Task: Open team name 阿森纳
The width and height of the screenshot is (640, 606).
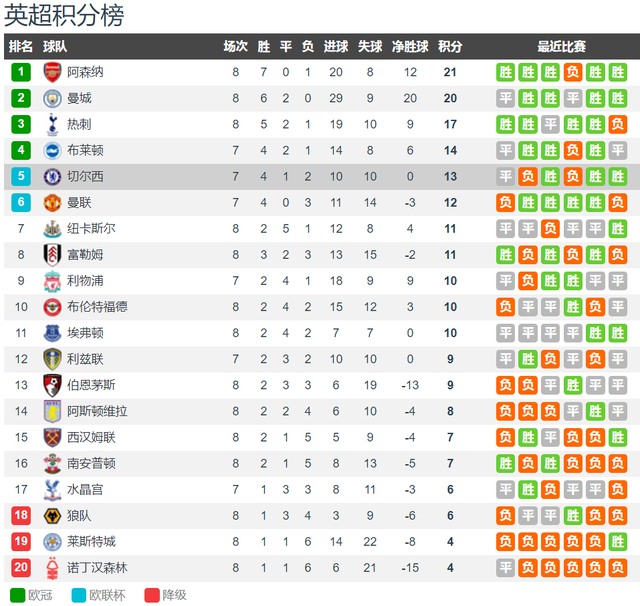Action: (x=85, y=72)
